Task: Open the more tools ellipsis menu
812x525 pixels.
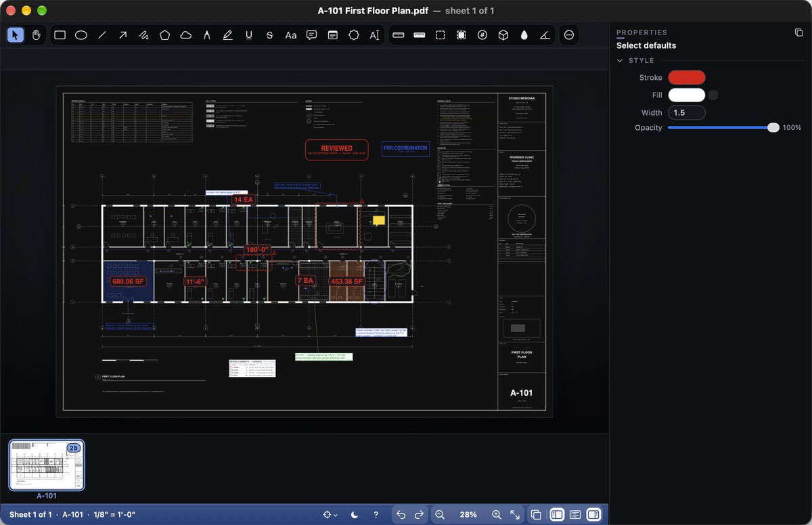Action: coord(568,35)
